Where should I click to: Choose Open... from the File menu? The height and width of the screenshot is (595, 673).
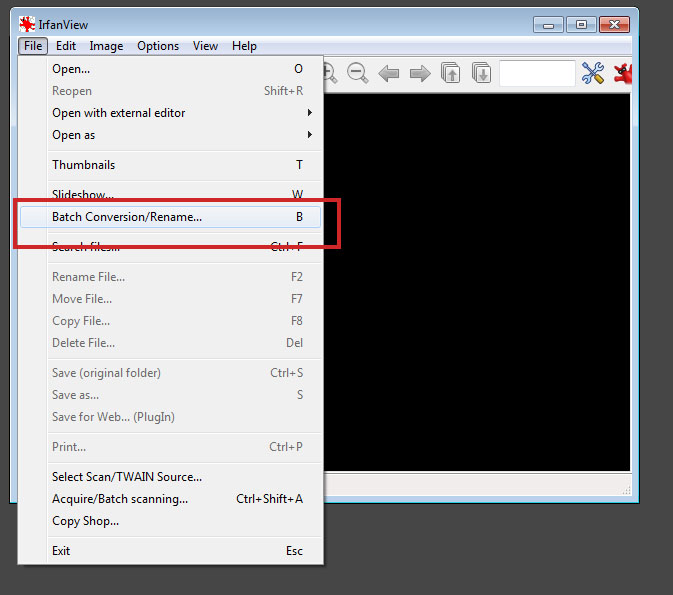click(170, 69)
